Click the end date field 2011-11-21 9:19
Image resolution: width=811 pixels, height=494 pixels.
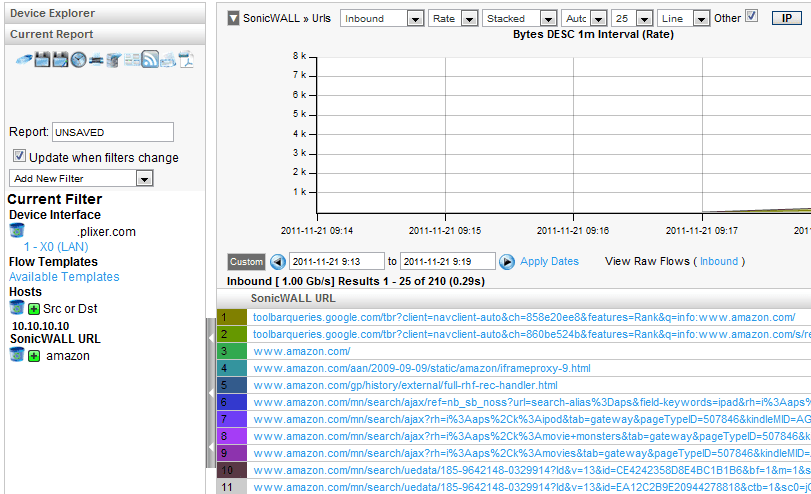[448, 262]
